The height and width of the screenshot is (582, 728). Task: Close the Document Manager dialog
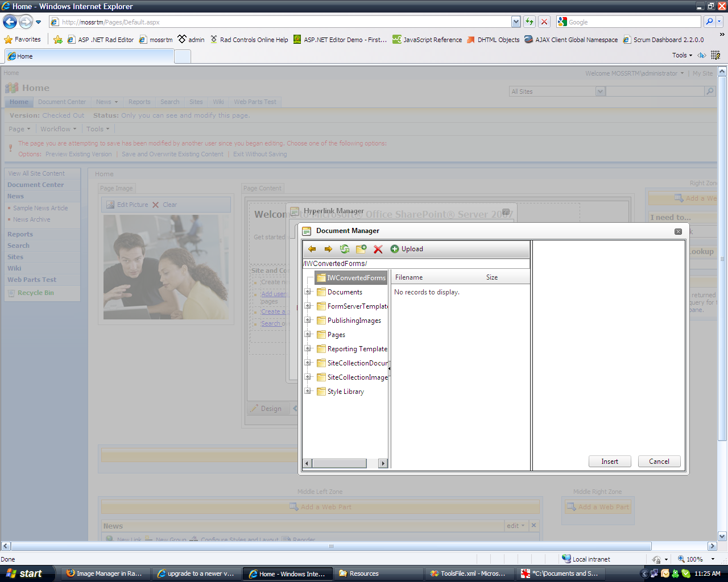coord(678,231)
